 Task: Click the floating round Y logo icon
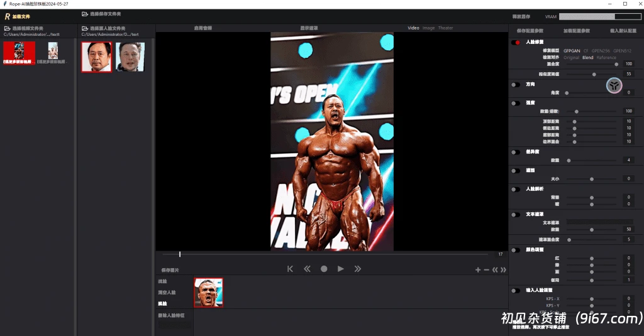tap(614, 86)
